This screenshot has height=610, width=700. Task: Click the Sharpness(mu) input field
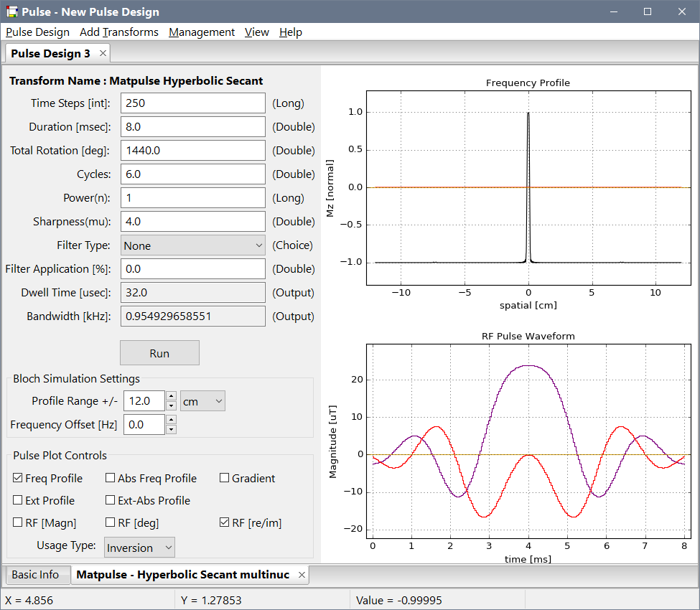pos(193,222)
